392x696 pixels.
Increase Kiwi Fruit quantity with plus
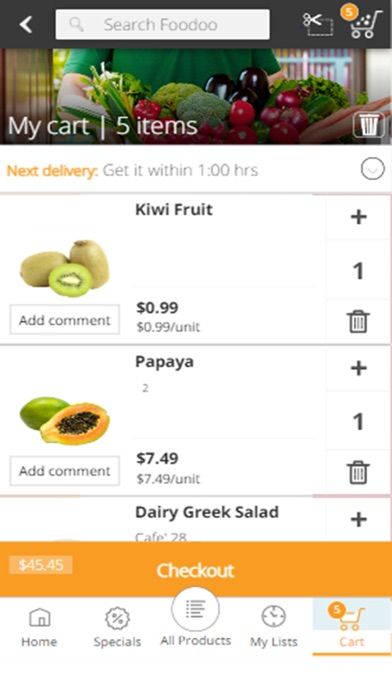(x=358, y=217)
